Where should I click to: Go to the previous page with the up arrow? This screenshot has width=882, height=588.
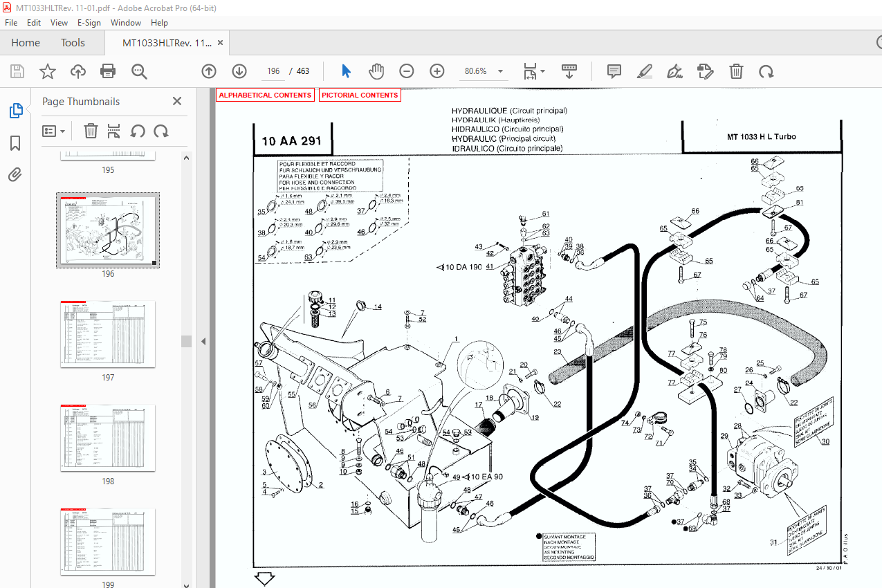209,71
